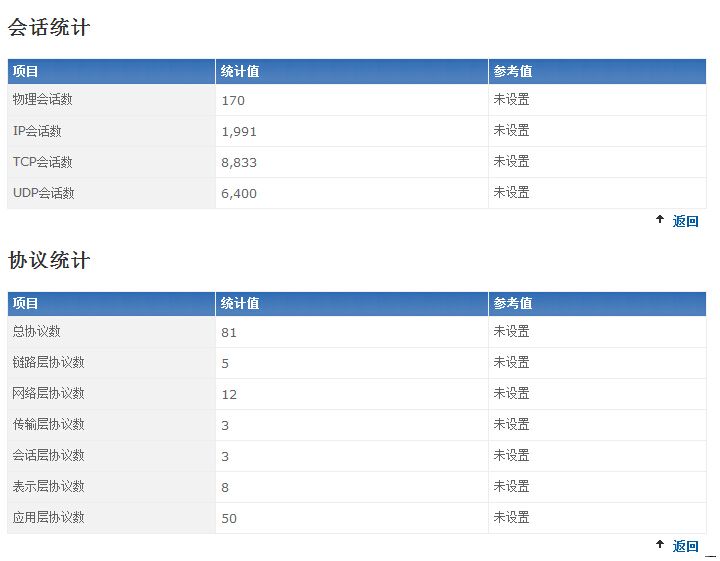The width and height of the screenshot is (720, 561).
Task: Click 未设置 reference value for 物理会话数
Action: [511, 99]
